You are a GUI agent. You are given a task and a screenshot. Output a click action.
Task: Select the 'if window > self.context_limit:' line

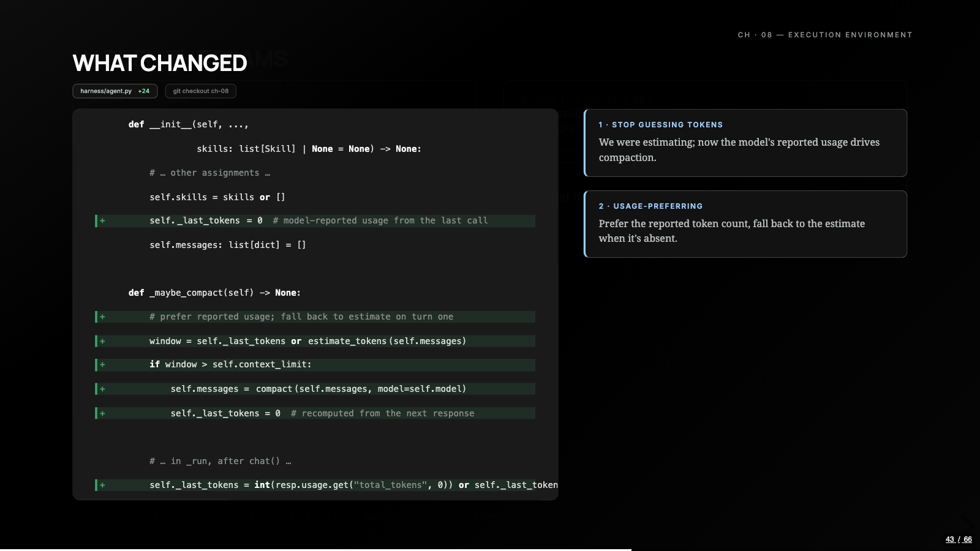coord(315,364)
